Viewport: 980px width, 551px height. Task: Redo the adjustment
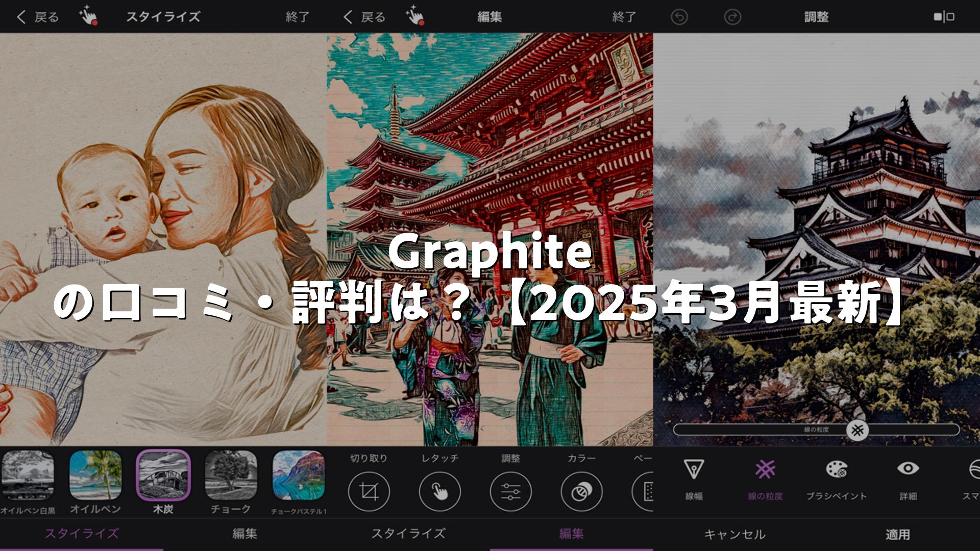pyautogui.click(x=732, y=17)
